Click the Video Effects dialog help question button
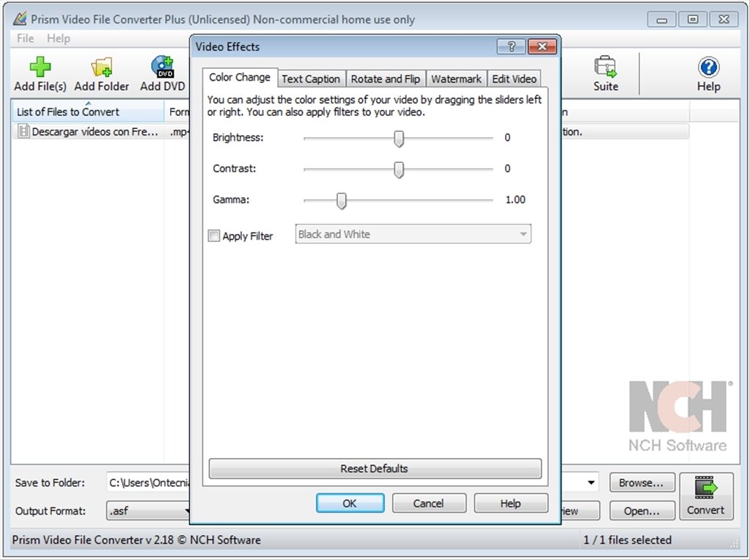Screen dimensions: 750x560 pyautogui.click(x=511, y=46)
